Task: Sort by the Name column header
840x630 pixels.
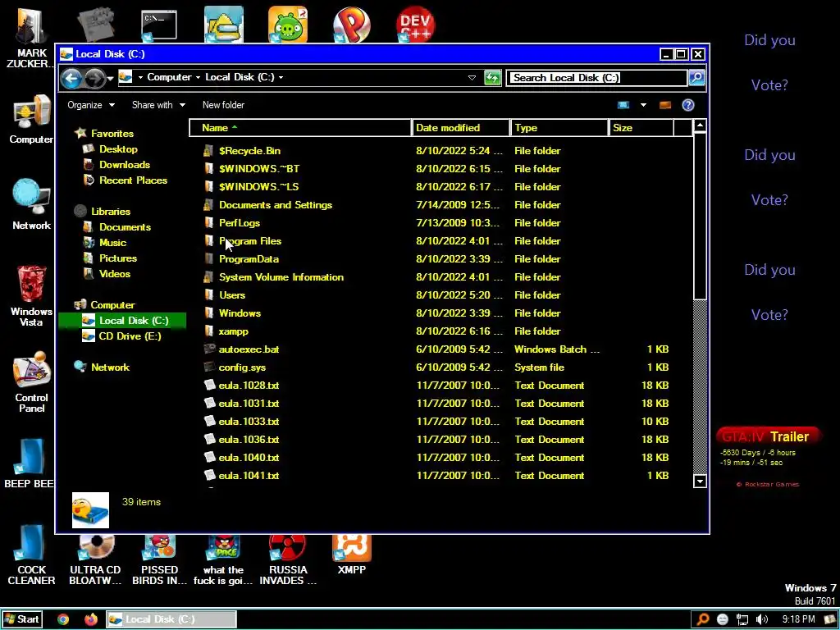Action: pos(300,127)
